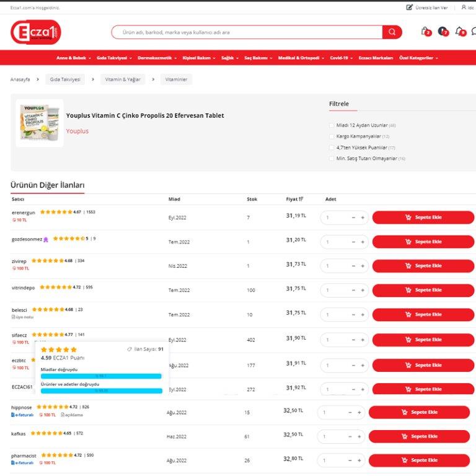Expand the Sağlık menu
The width and height of the screenshot is (476, 476).
230,58
